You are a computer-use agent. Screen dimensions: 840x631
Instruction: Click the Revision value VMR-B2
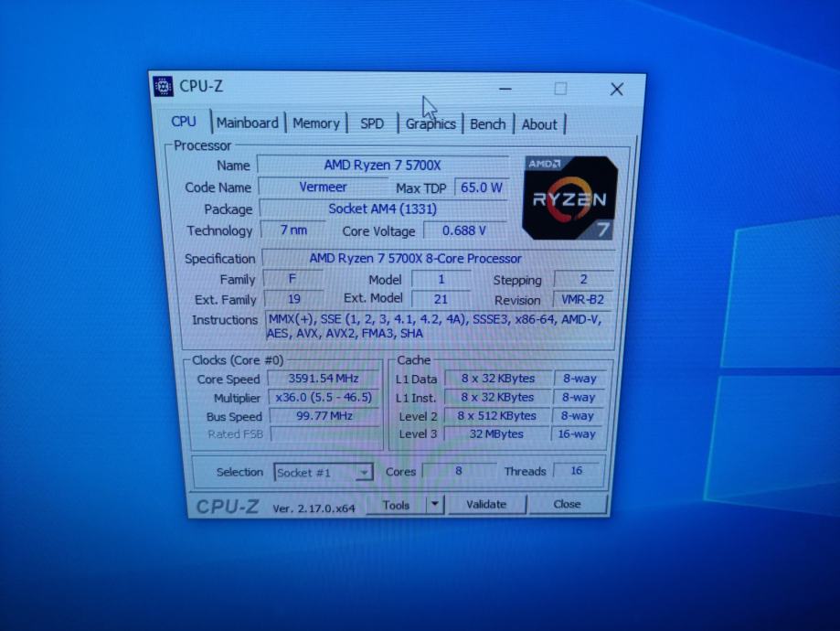[582, 300]
